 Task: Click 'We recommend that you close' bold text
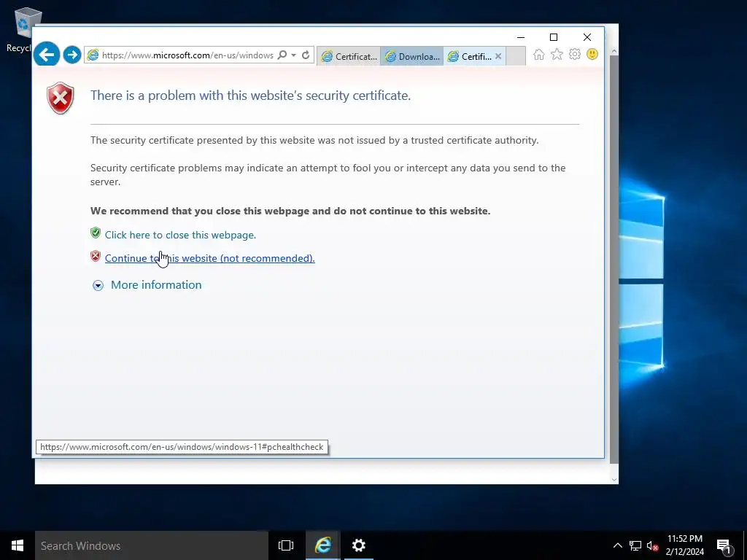tap(290, 211)
